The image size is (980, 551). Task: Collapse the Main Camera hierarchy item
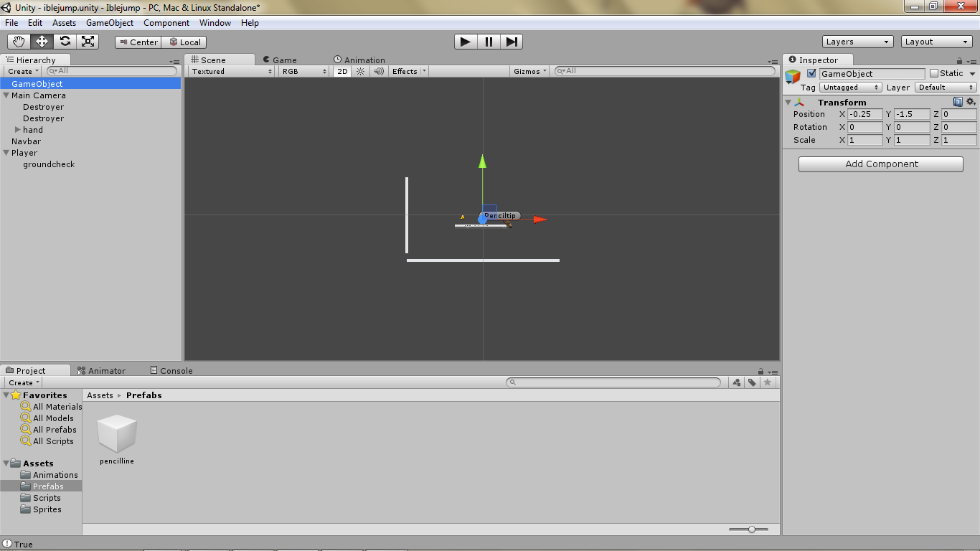coord(6,95)
